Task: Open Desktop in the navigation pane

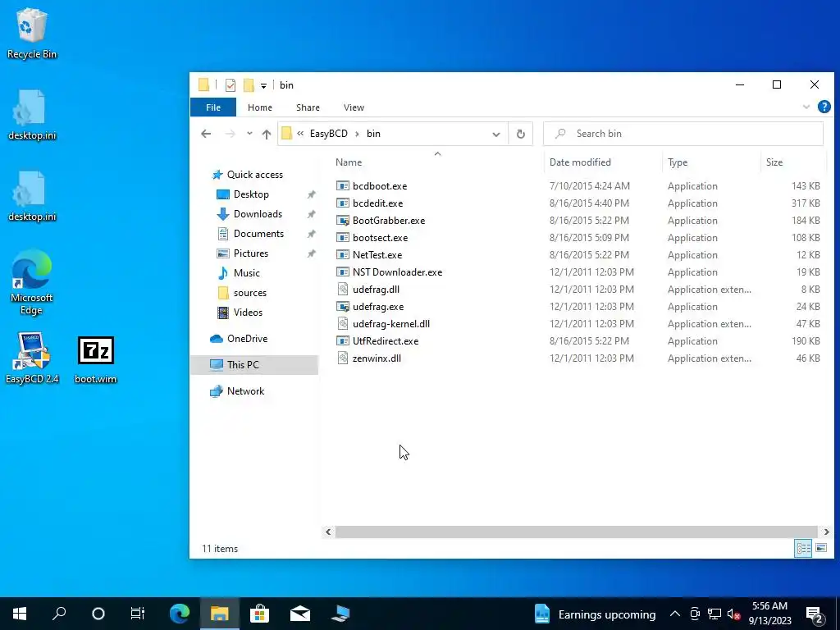Action: (x=251, y=194)
